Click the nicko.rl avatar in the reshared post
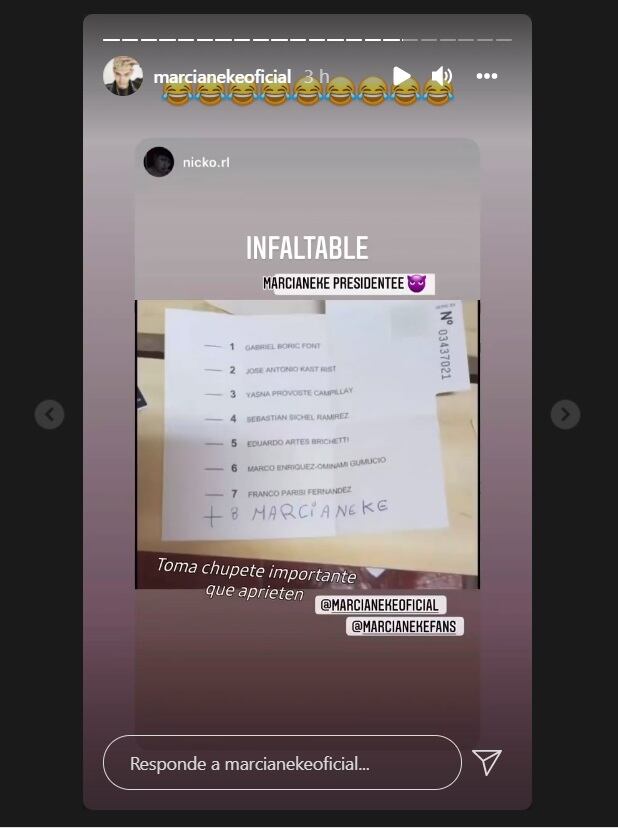This screenshot has width=618, height=830. [x=159, y=162]
